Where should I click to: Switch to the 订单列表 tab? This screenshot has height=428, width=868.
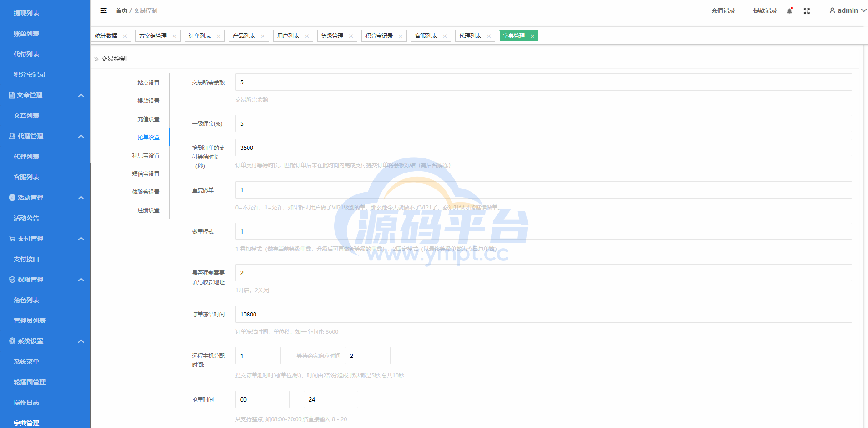(200, 36)
